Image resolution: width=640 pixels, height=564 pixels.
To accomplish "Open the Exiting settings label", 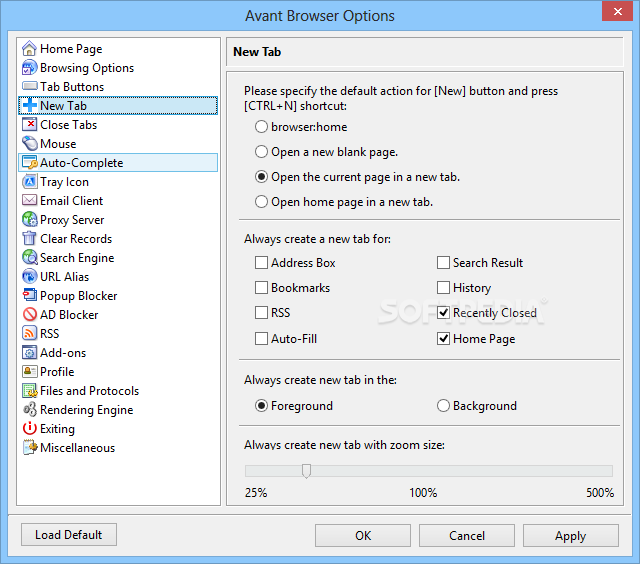I will (57, 429).
